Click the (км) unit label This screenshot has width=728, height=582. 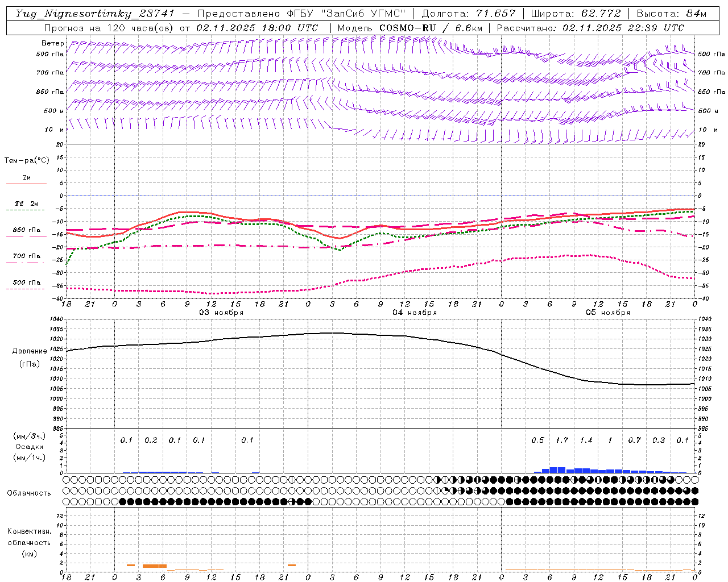(29, 554)
